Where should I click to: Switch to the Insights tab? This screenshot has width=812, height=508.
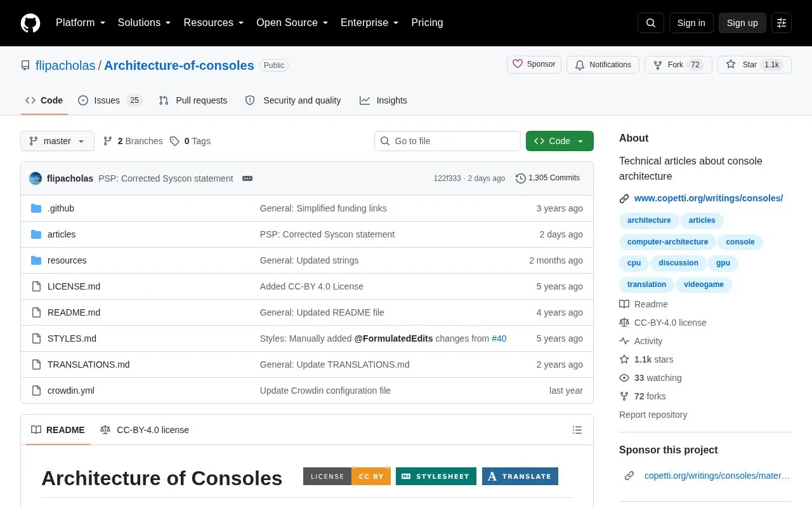383,100
